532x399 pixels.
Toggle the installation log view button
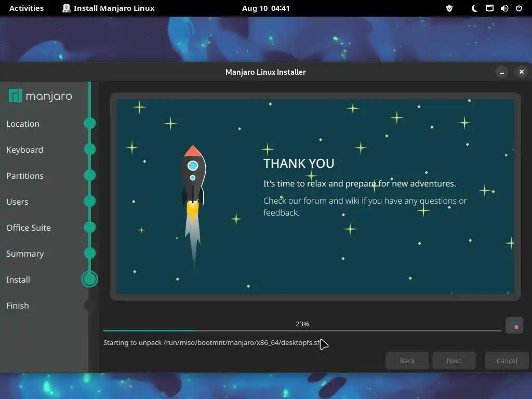tap(514, 325)
